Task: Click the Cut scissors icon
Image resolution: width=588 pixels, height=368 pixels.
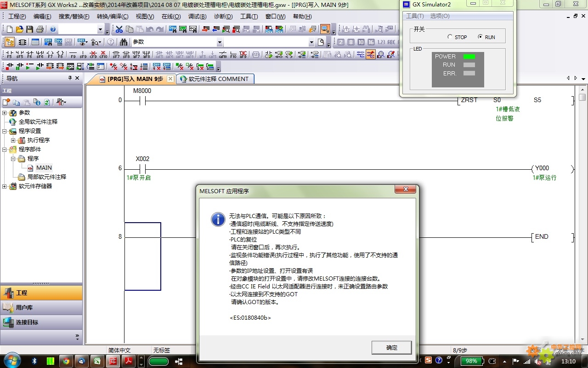Action: [119, 29]
